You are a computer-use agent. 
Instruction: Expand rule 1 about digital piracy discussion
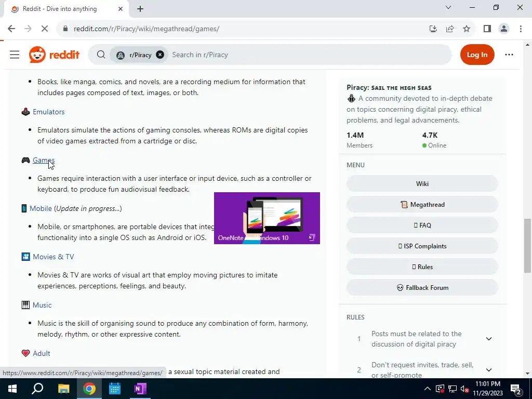[x=488, y=339]
